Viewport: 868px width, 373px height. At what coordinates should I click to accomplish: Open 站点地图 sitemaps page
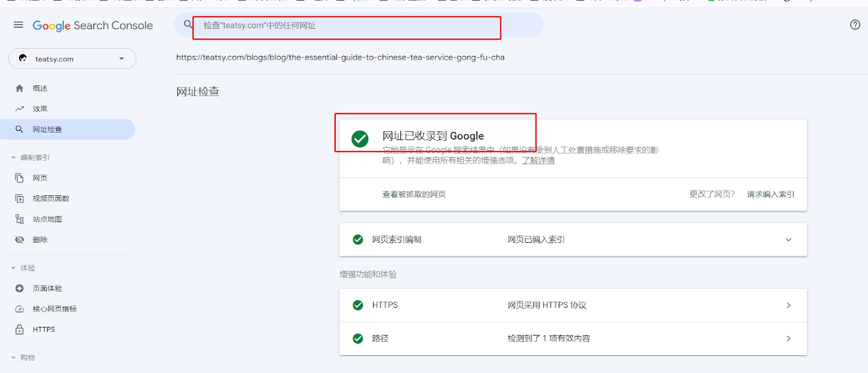click(x=47, y=219)
